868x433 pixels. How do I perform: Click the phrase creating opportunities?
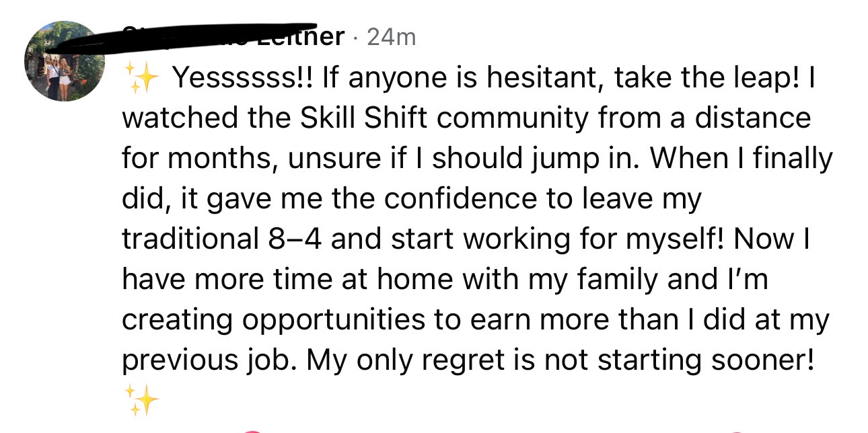point(273,321)
